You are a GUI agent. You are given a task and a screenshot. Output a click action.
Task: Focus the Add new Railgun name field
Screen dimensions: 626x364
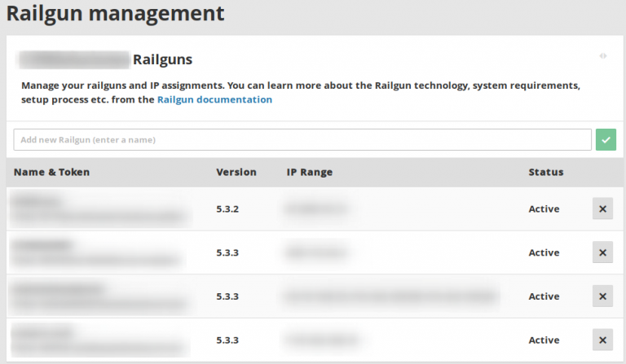point(302,139)
